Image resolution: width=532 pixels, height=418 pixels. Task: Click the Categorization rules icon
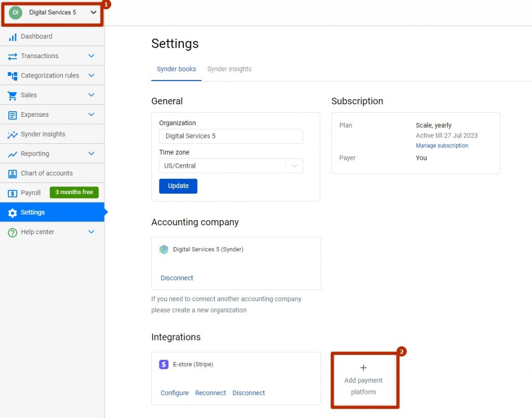[12, 76]
